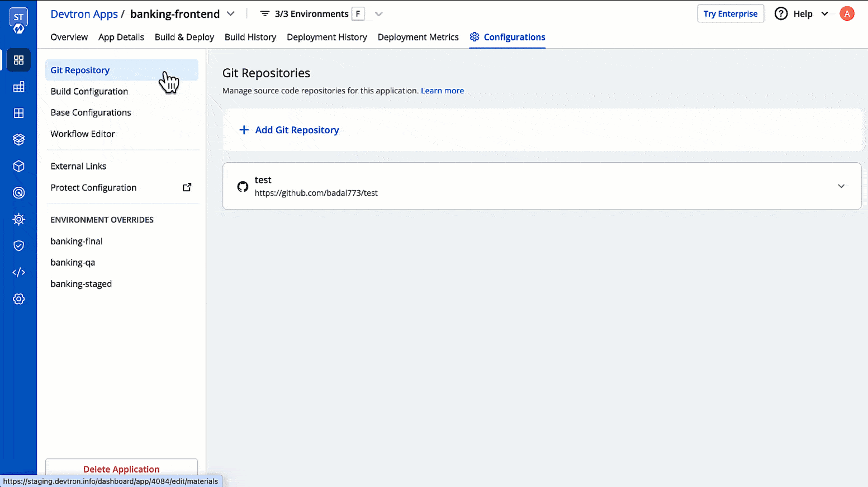Screen dimensions: 868x487
Task: Open the code snippets icon in sidebar
Action: [x=18, y=272]
